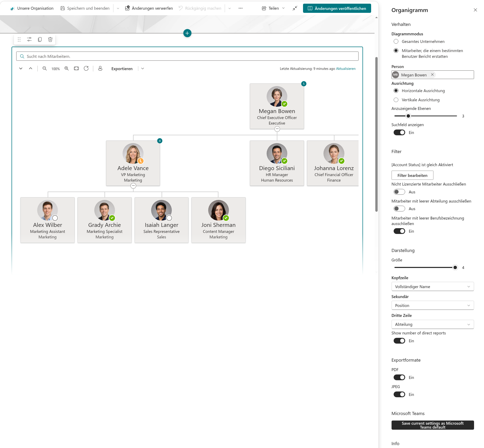
Task: Expand all levels with down chevron
Action: coord(21,69)
